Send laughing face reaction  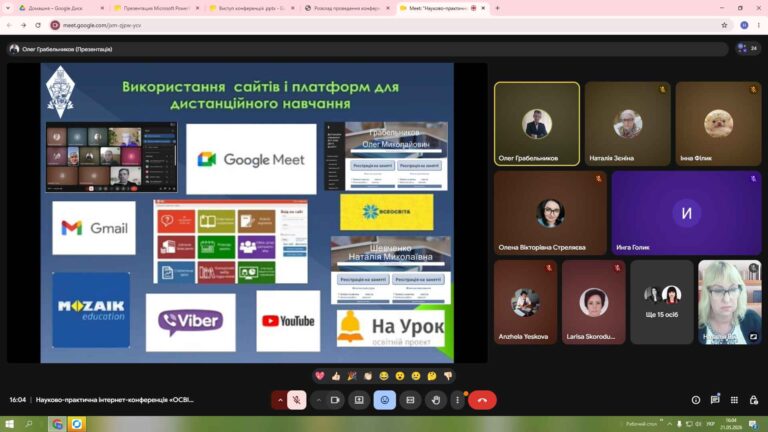coord(384,376)
